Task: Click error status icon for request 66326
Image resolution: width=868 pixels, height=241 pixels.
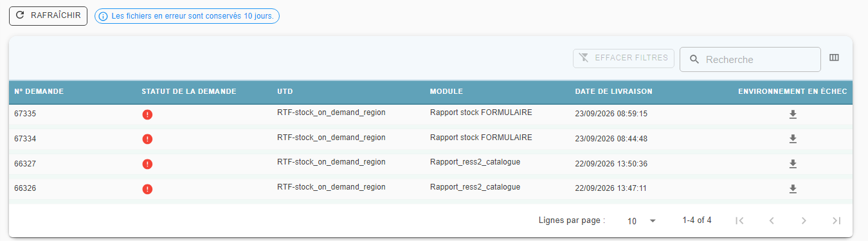Action: pos(147,189)
